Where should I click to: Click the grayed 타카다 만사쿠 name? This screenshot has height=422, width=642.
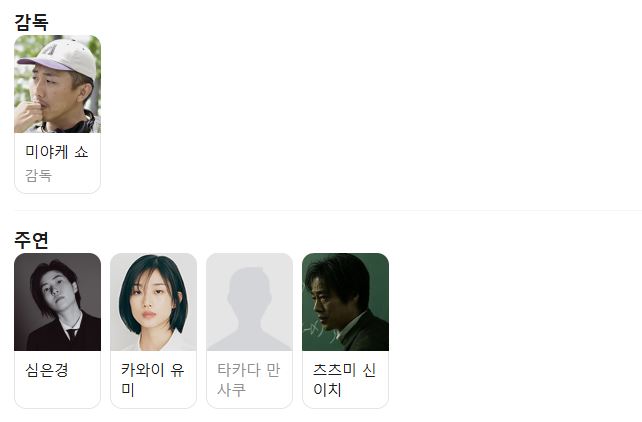click(x=249, y=379)
